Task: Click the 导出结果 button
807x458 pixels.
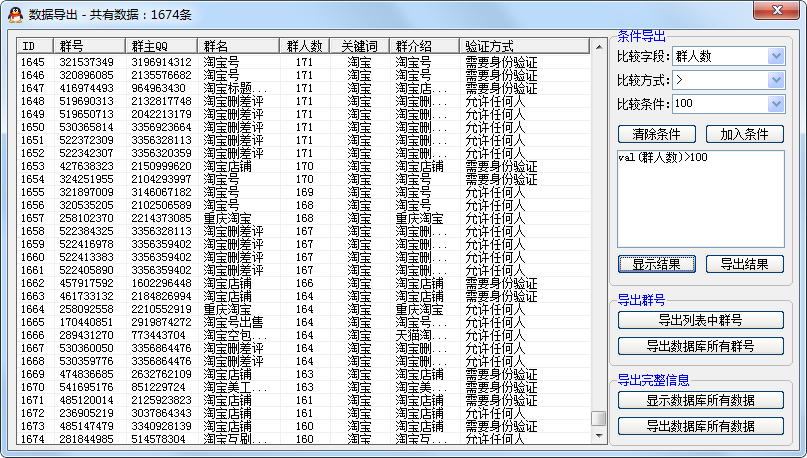Action: tap(745, 264)
